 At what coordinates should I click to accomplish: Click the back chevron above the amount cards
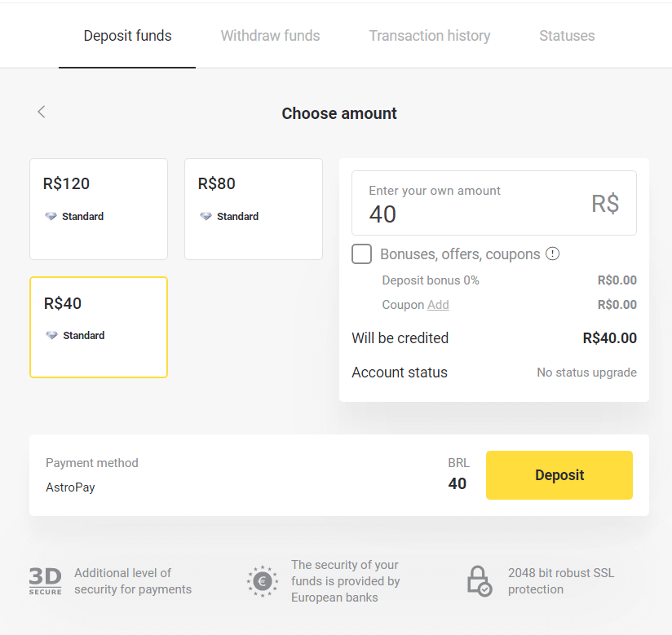(41, 112)
